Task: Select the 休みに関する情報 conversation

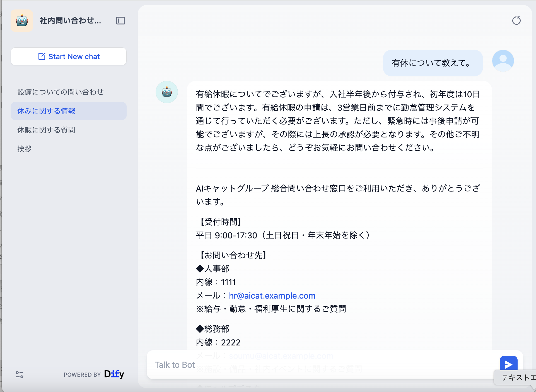Action: [46, 111]
